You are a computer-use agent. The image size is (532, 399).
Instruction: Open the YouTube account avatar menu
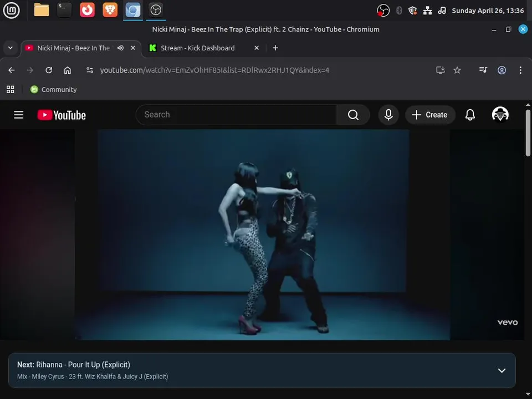pos(500,114)
